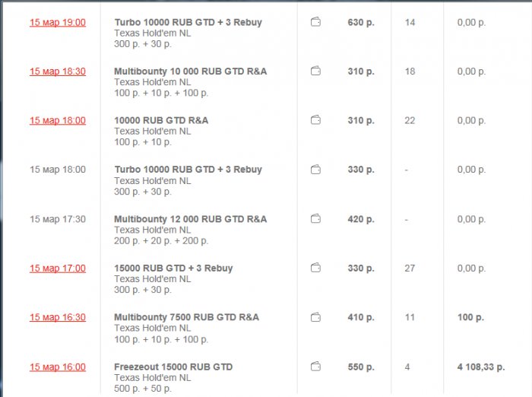Screen dimensions: 532x397
Task: Click wallet icon in Freezeout 15000 row
Action: (x=315, y=367)
